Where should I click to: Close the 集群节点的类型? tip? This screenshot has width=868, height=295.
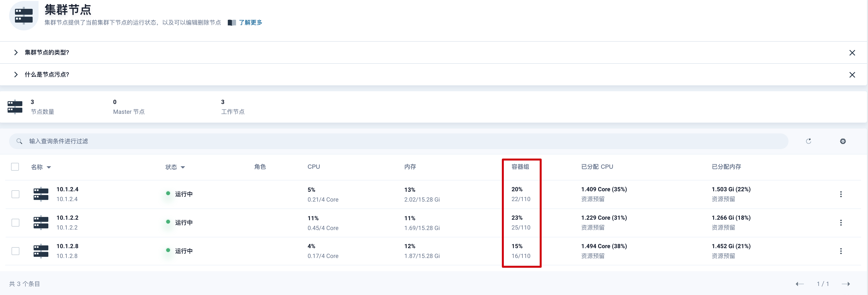pos(852,53)
